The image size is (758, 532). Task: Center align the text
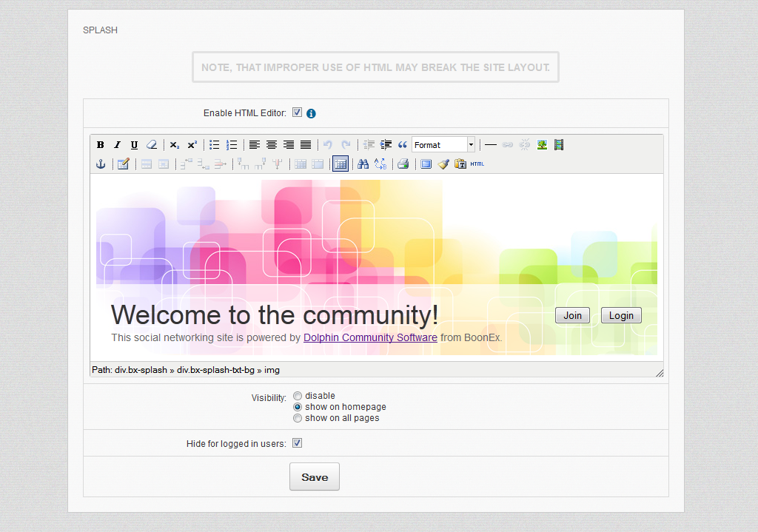pos(272,145)
